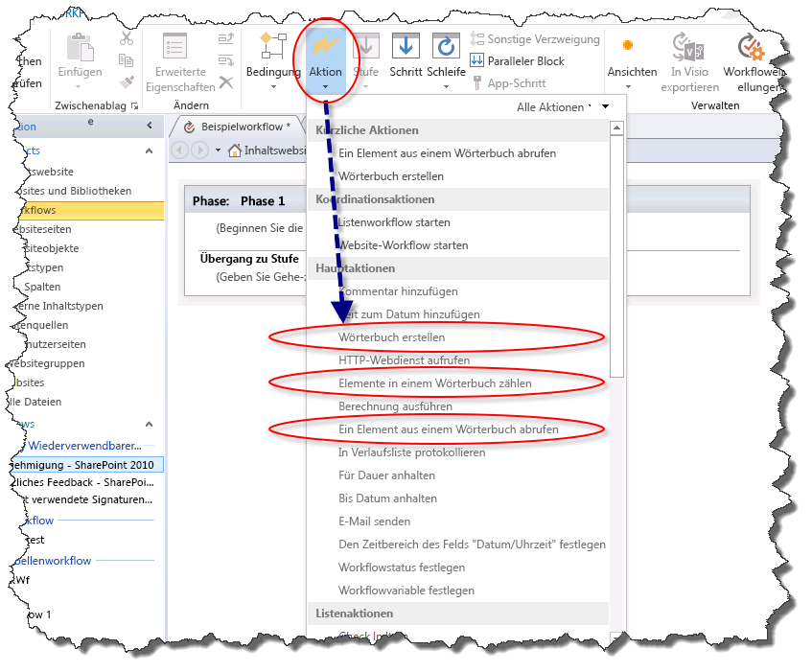
Task: Click the breadcrumb forward arrow
Action: click(x=198, y=151)
